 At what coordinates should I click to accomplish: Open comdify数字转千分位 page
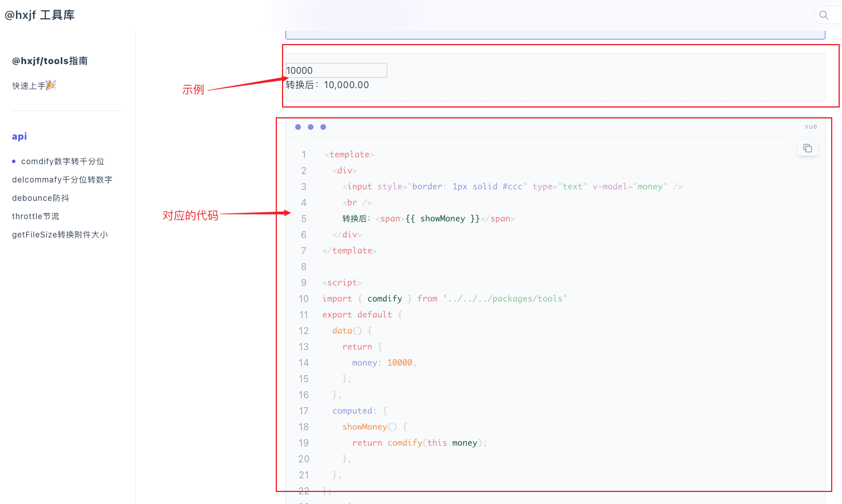point(62,161)
